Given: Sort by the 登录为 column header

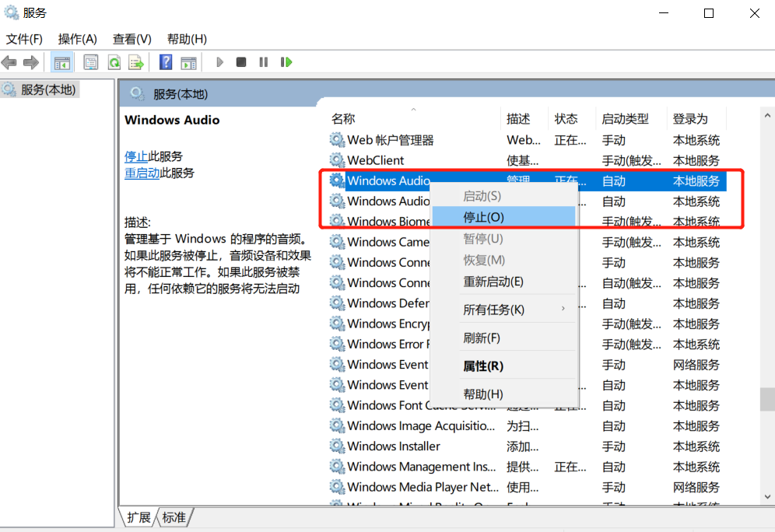Looking at the screenshot, I should click(696, 118).
